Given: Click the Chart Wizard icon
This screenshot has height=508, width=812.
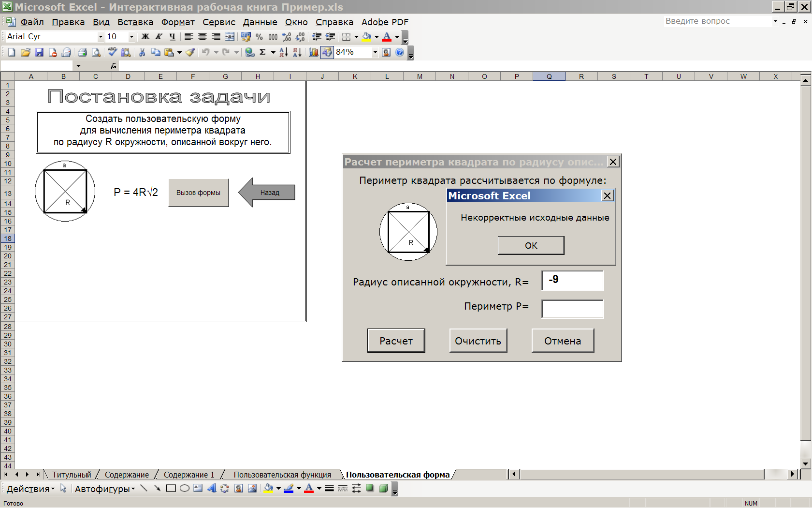Looking at the screenshot, I should click(314, 52).
